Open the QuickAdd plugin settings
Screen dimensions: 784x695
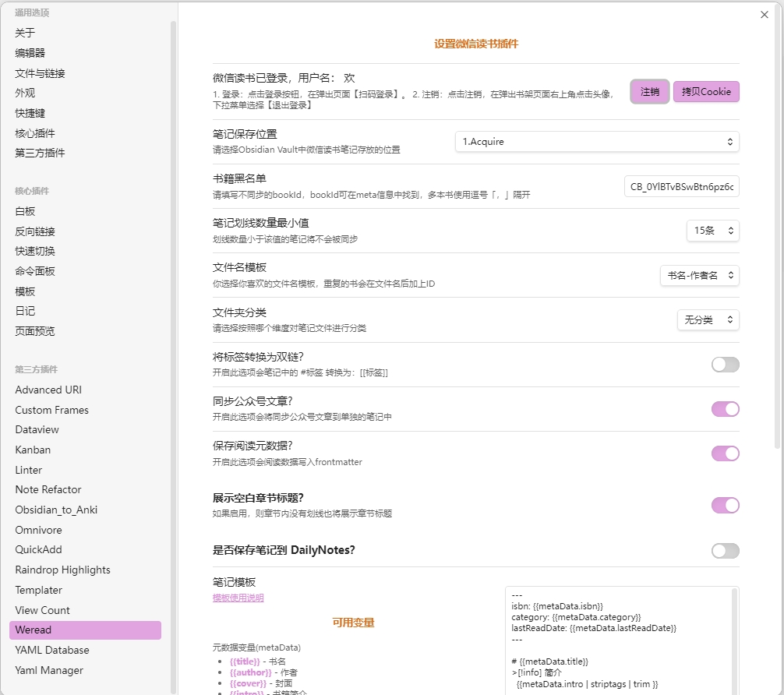point(39,549)
